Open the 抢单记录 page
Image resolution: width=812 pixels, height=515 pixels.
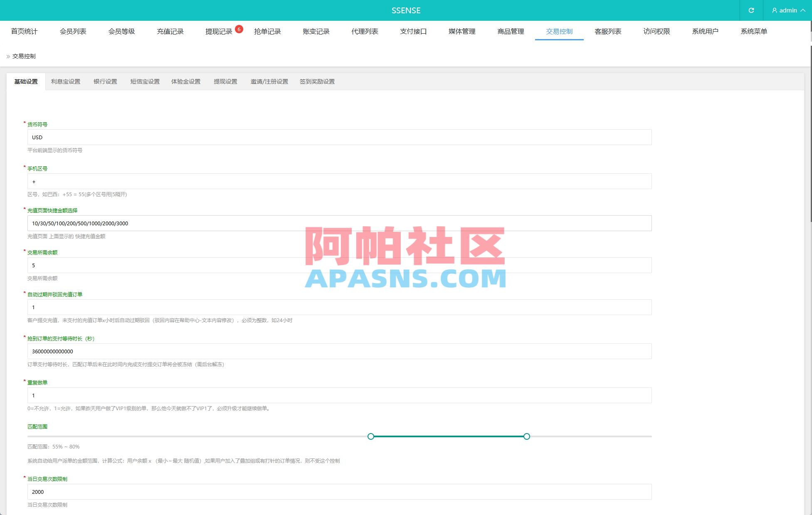pos(267,31)
